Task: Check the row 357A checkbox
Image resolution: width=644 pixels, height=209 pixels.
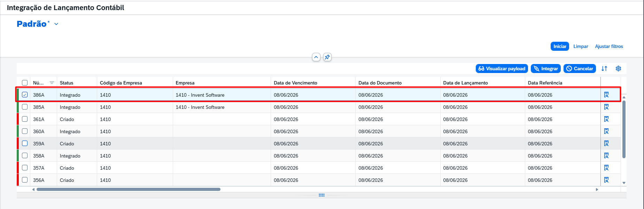Action: [x=25, y=168]
